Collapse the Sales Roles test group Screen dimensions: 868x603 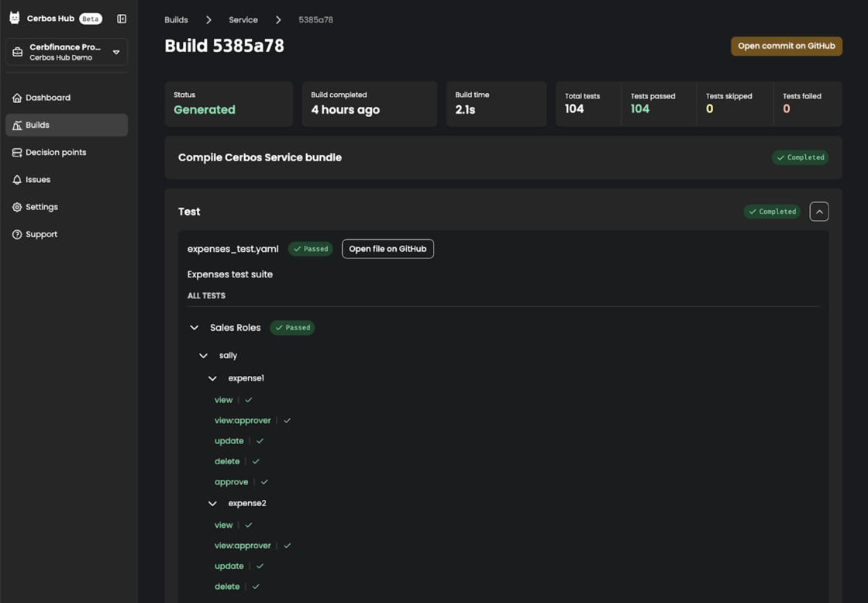(x=195, y=328)
